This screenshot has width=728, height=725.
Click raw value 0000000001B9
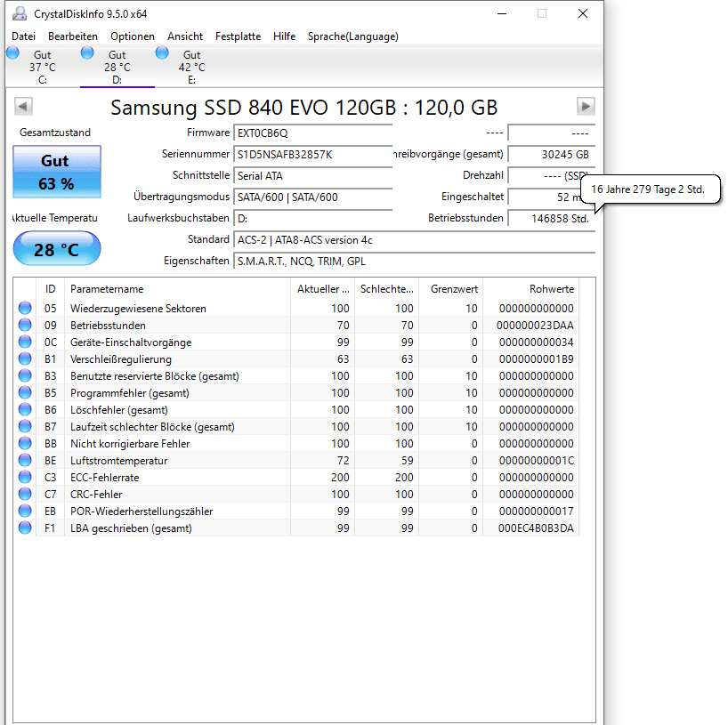[x=537, y=359]
